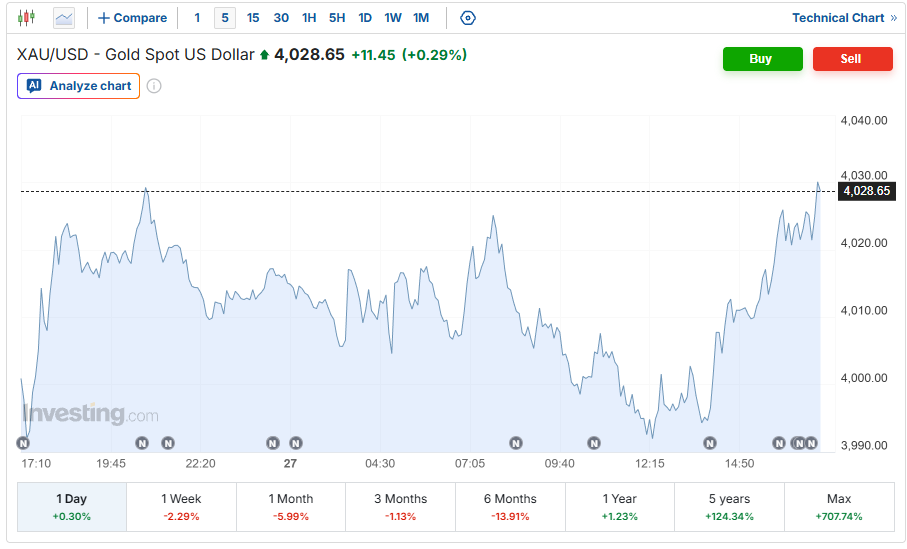Screen dimensions: 907x549
Task: Open the Max range tab
Action: tap(839, 507)
